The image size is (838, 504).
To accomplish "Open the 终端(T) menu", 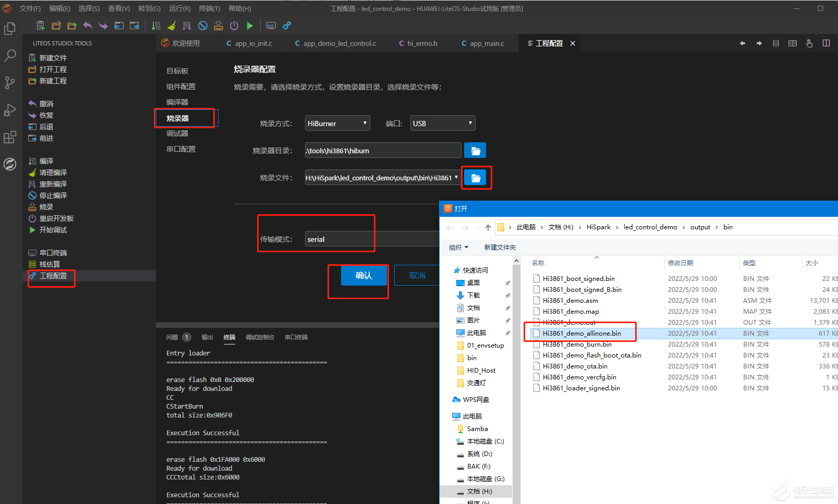I will tap(210, 8).
